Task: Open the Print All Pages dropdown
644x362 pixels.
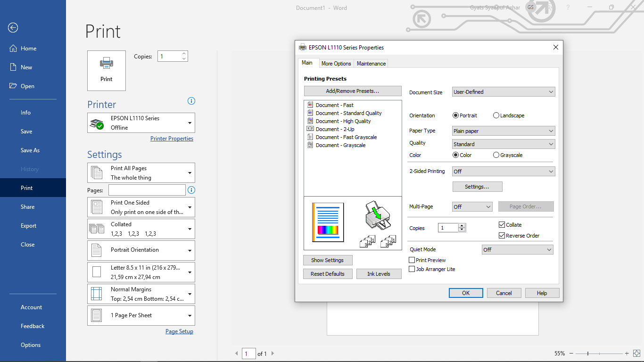Action: 141,173
